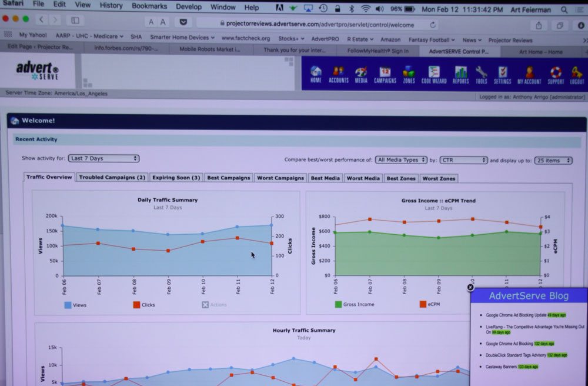Open the My Account icon
The image size is (588, 386).
pyautogui.click(x=529, y=75)
